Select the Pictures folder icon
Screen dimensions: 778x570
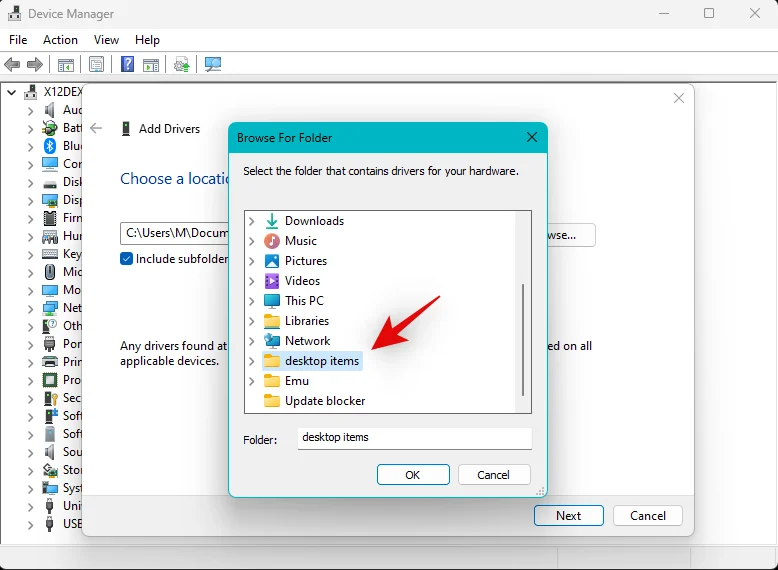click(x=272, y=261)
